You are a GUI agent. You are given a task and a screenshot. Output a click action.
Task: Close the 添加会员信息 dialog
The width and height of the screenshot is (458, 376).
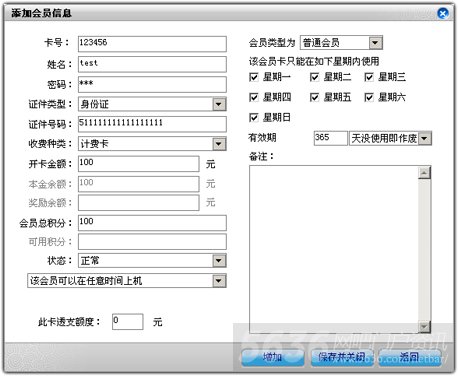[443, 13]
